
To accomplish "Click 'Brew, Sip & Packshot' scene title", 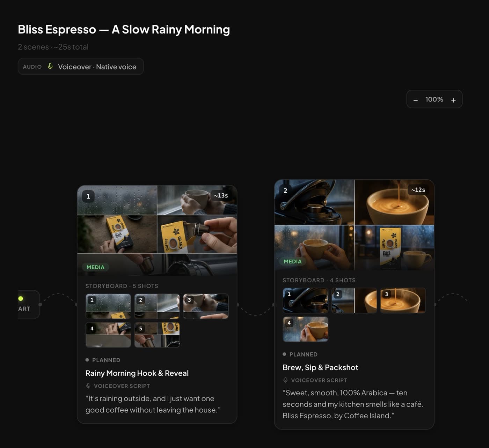I will [320, 367].
